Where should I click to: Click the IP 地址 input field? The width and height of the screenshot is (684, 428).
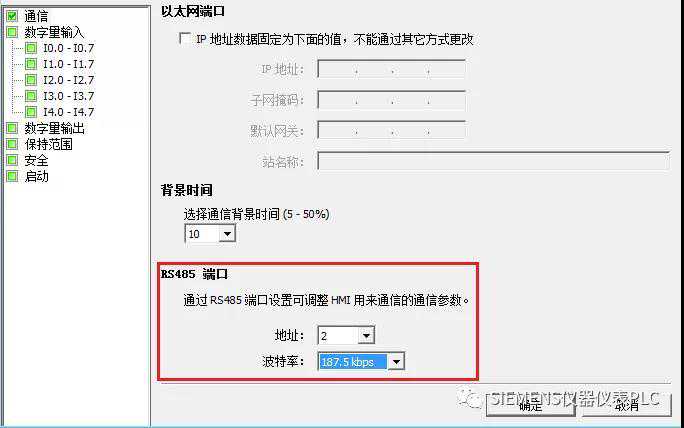(x=391, y=69)
